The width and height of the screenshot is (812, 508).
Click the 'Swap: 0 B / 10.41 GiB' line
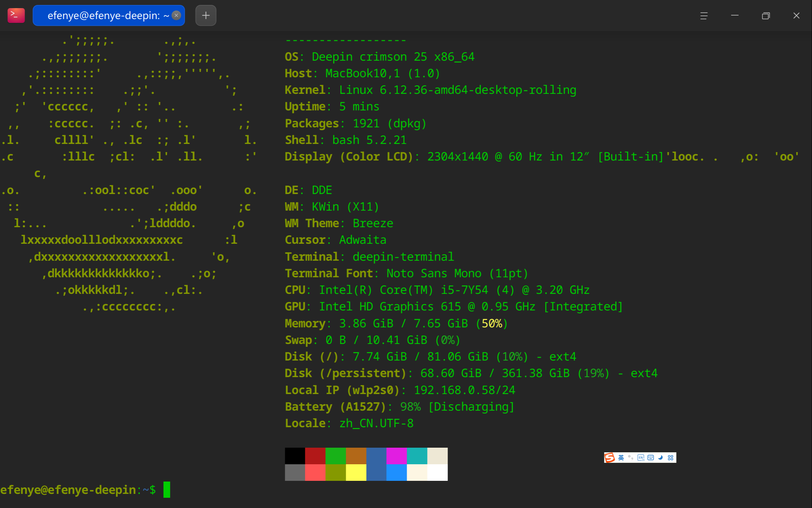pyautogui.click(x=373, y=340)
